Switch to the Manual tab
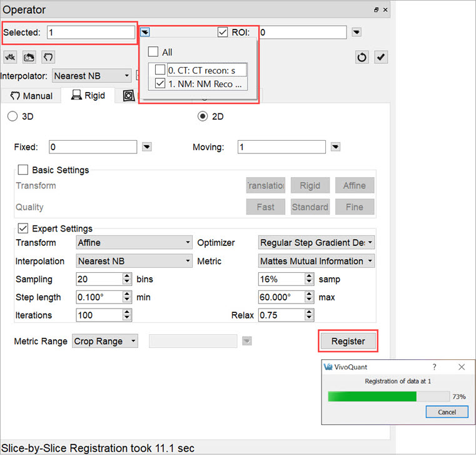The width and height of the screenshot is (476, 455). click(31, 96)
